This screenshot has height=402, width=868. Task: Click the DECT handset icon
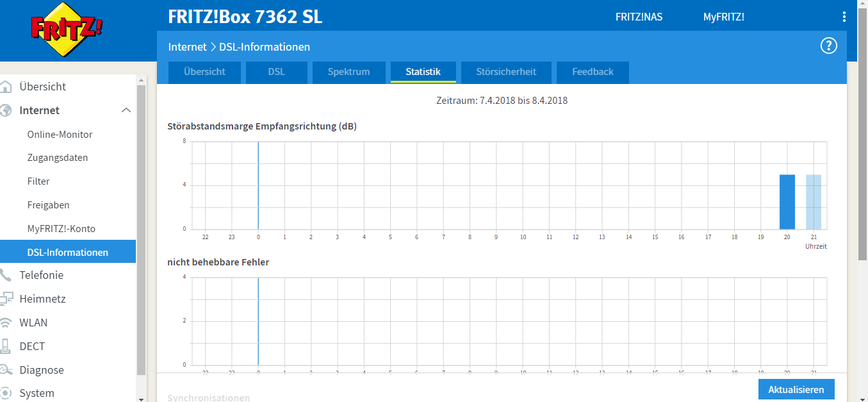[x=6, y=346]
